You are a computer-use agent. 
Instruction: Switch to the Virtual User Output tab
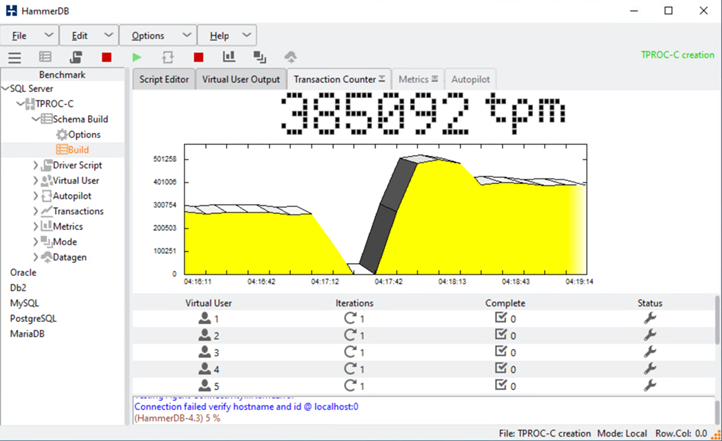[x=240, y=79]
